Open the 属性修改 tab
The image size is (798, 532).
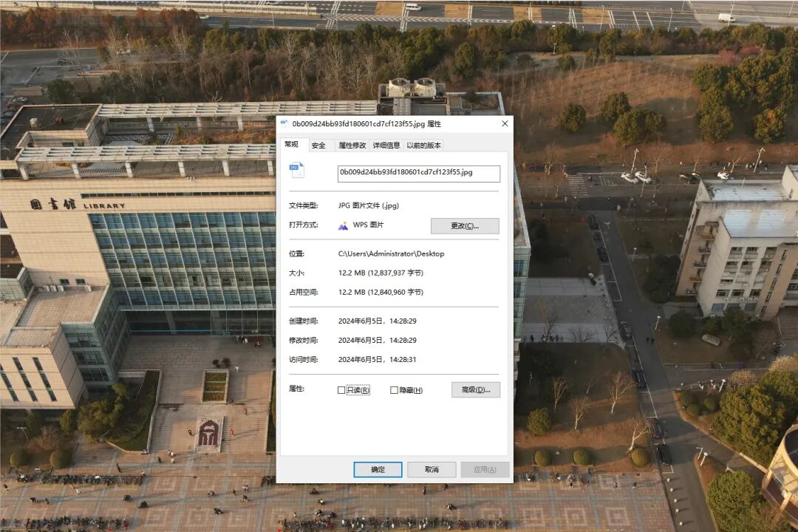click(352, 146)
